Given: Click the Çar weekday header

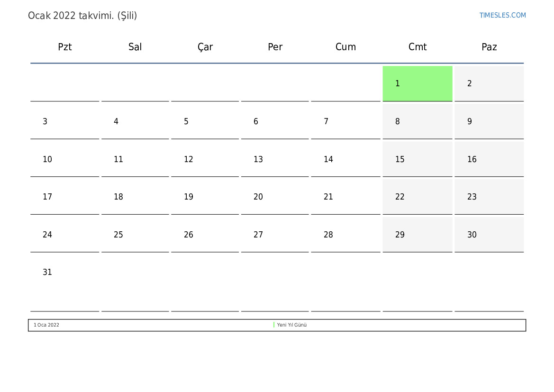Looking at the screenshot, I should [205, 47].
